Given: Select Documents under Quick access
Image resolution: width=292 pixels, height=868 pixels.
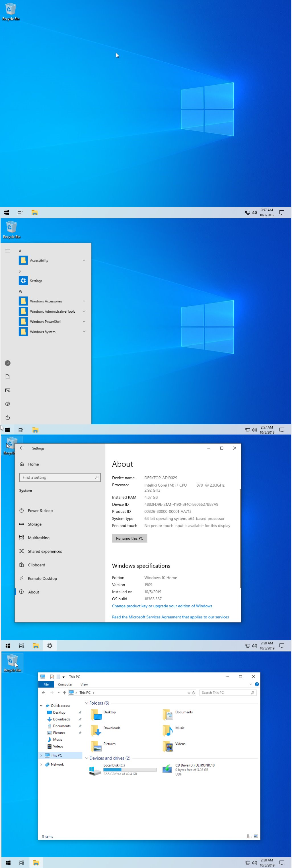Looking at the screenshot, I should 61,726.
